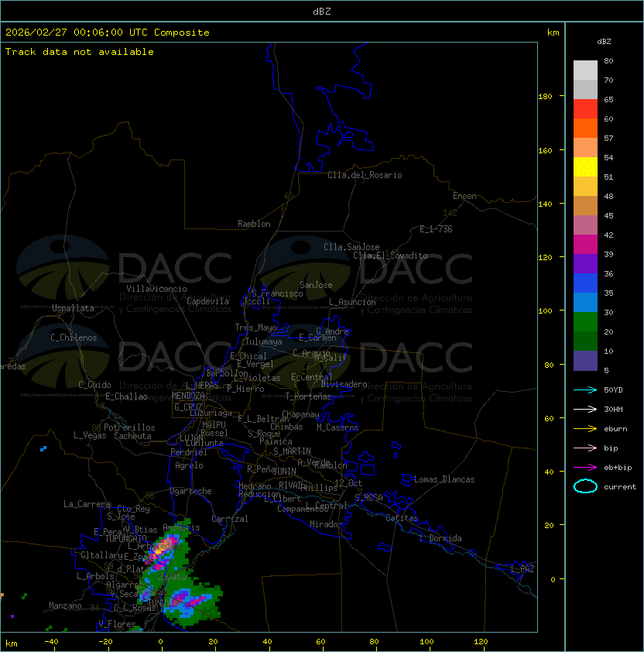Image resolution: width=644 pixels, height=652 pixels.
Task: Click the violet 5-10 dBZ color swatch
Action: 585,361
